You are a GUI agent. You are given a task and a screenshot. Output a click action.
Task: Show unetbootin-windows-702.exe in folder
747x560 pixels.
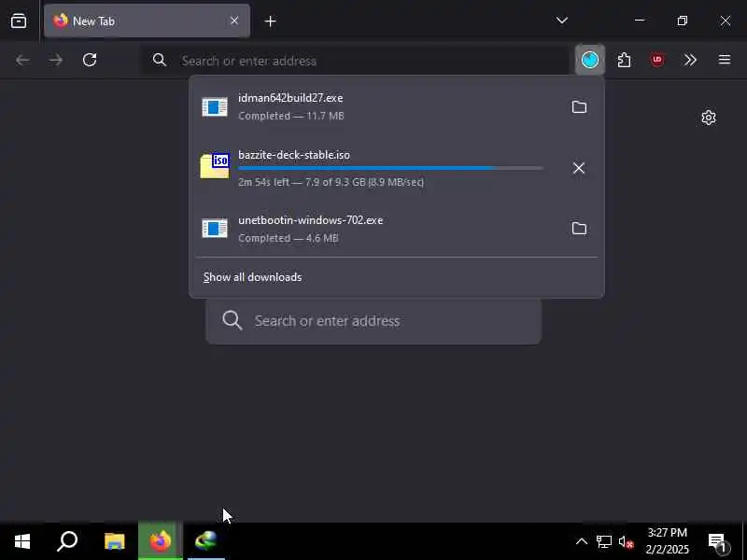click(579, 229)
